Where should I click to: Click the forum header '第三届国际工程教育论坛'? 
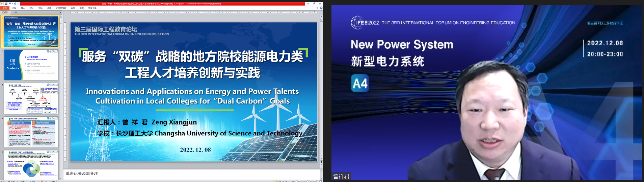pyautogui.click(x=106, y=29)
